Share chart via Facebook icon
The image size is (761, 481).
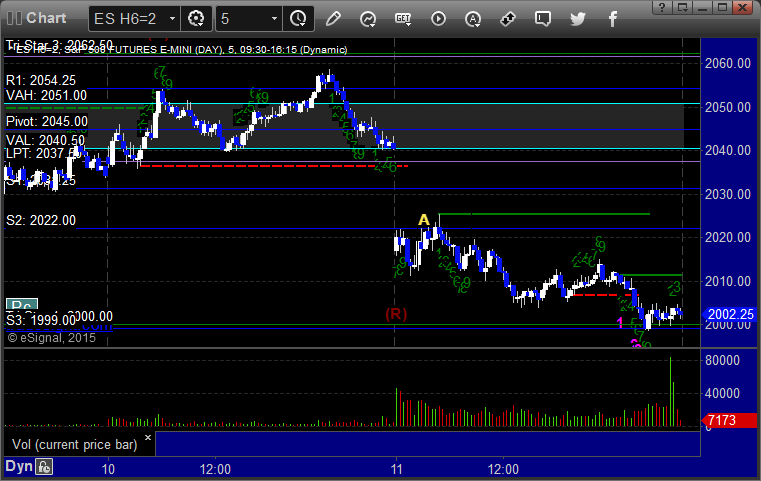coord(612,19)
